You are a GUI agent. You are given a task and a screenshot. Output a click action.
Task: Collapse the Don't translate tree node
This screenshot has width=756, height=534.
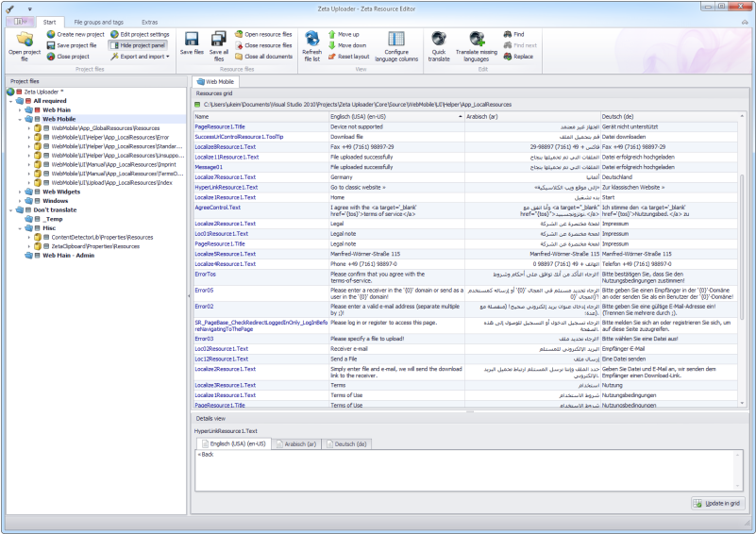10,209
